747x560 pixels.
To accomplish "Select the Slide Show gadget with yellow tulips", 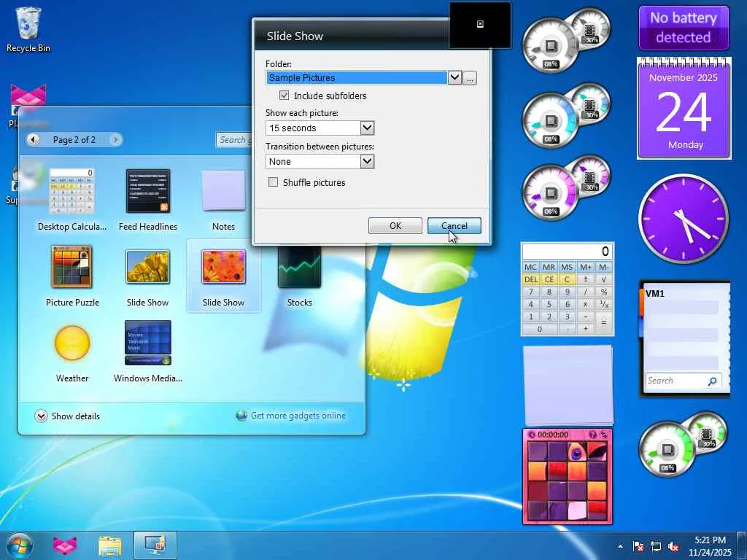I will (147, 267).
